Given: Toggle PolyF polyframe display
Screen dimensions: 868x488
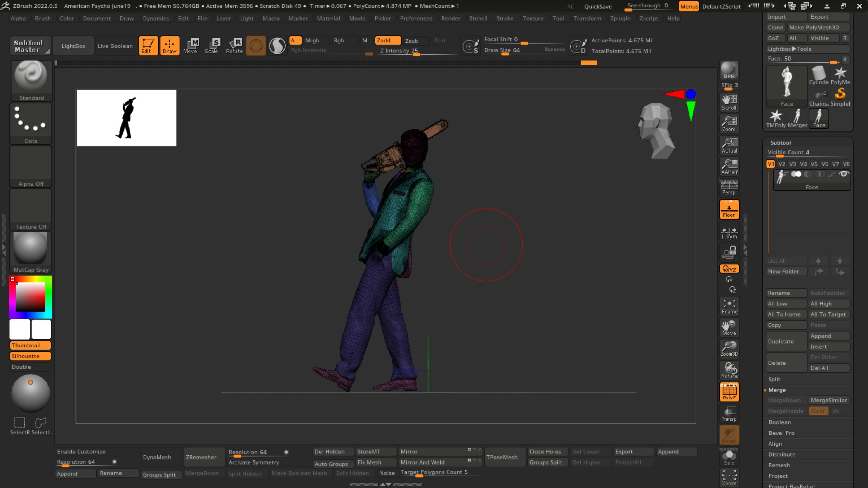Looking at the screenshot, I should (729, 392).
